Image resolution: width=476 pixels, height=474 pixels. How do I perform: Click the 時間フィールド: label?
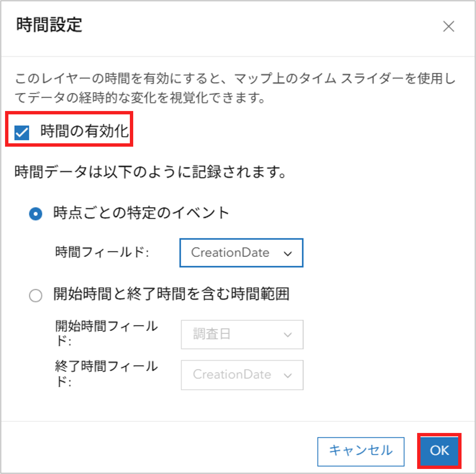coord(102,252)
